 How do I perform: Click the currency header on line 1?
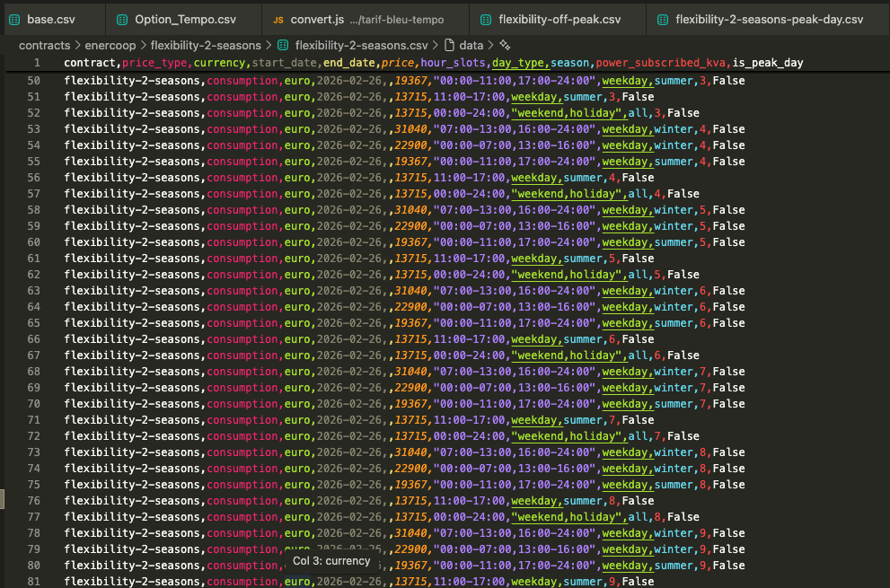point(219,63)
